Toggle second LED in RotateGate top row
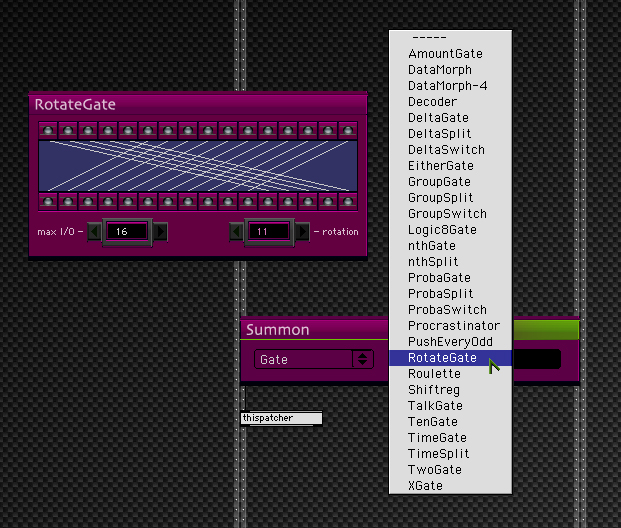Screen dimensions: 621x528 (x=68, y=130)
